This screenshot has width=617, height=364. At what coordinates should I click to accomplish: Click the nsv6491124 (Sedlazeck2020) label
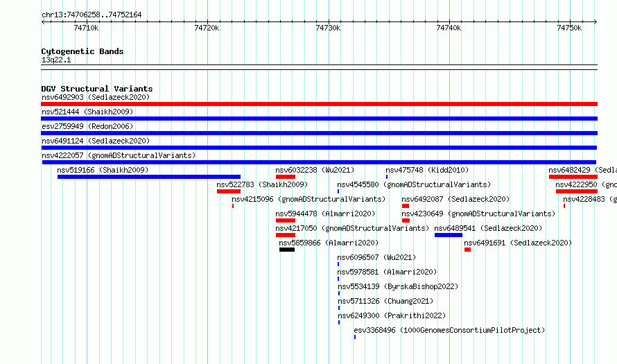[x=96, y=141]
